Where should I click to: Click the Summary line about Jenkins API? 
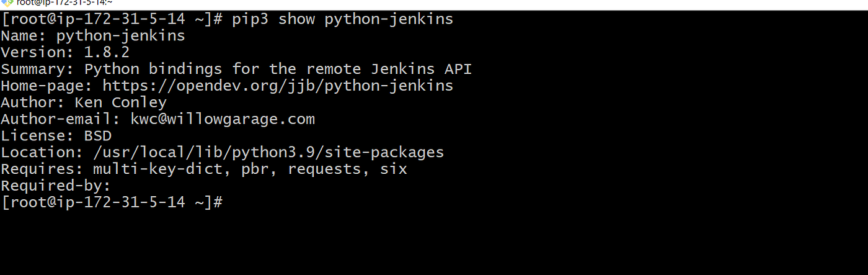tap(236, 69)
